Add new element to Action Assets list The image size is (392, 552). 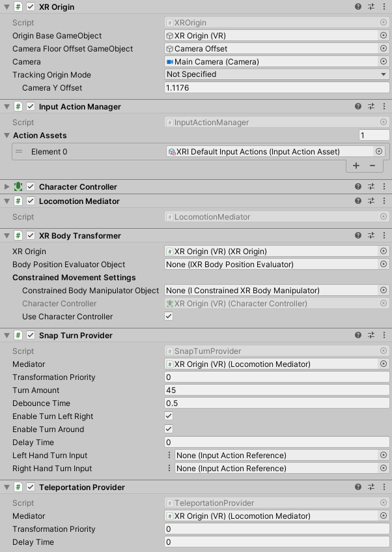tap(356, 166)
